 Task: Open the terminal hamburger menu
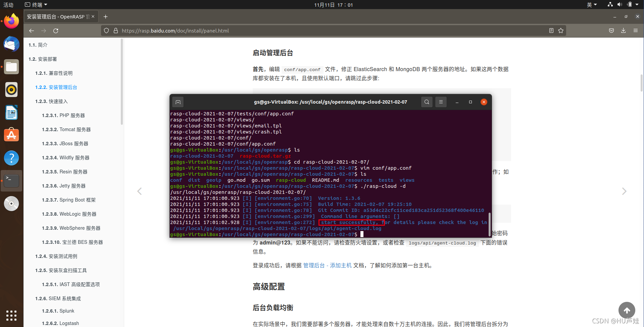point(441,102)
